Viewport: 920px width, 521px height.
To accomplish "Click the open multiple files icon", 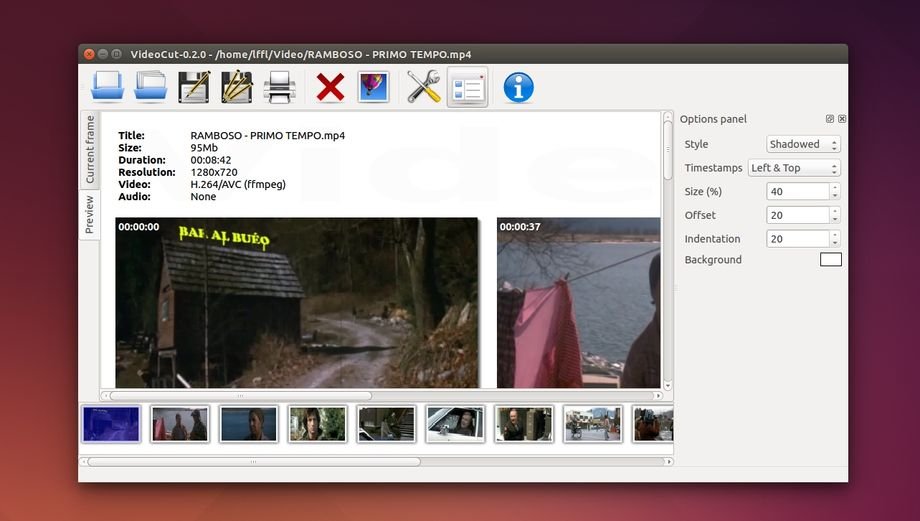I will tap(150, 87).
